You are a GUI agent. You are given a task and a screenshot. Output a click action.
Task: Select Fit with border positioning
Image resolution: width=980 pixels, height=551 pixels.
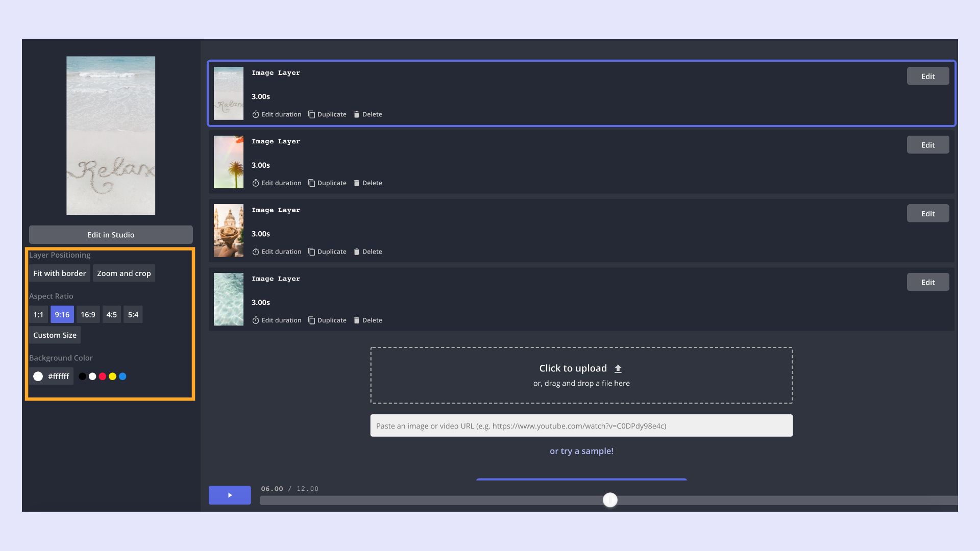coord(59,273)
